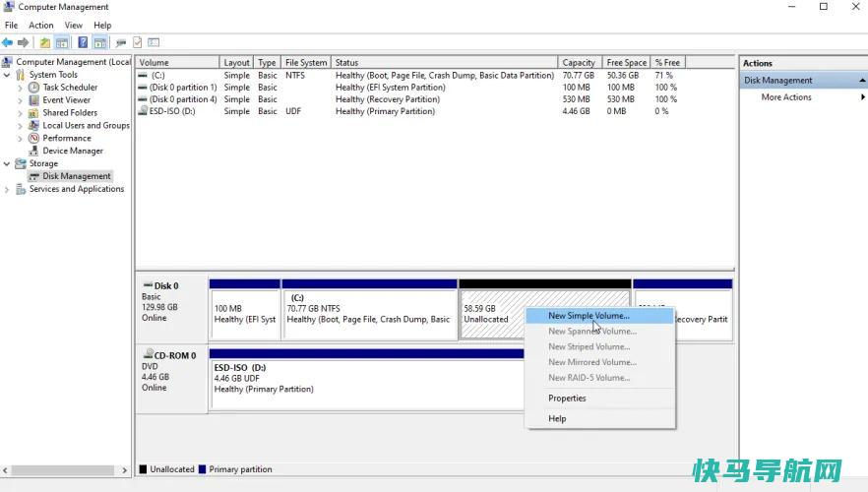This screenshot has width=868, height=492.
Task: Click the Shared Folders icon
Action: pyautogui.click(x=33, y=113)
